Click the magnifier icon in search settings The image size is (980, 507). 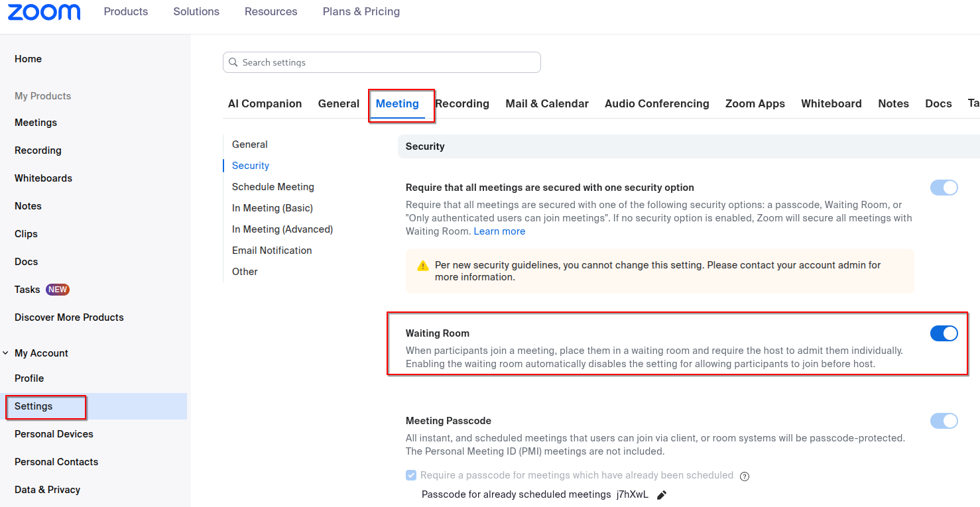(x=233, y=62)
